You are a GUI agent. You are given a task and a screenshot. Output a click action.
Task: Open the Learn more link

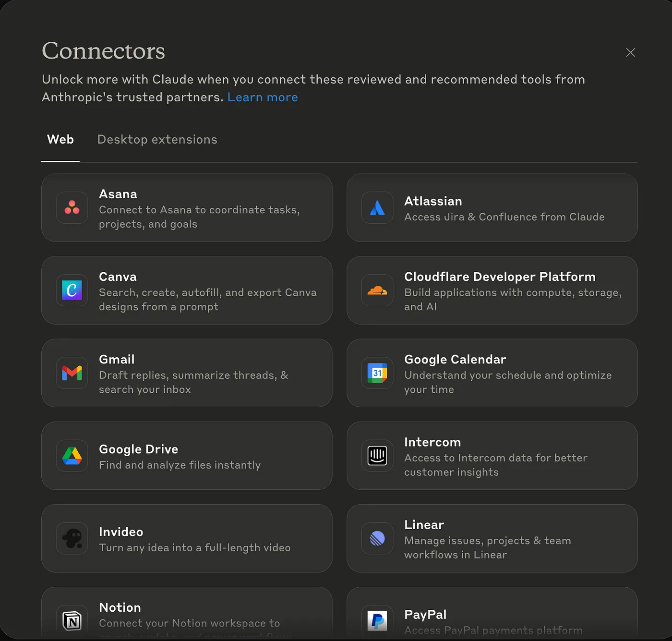click(x=263, y=97)
